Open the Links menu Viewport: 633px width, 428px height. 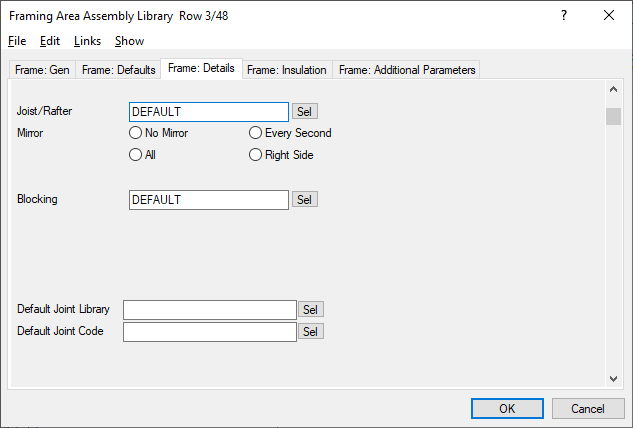click(87, 41)
